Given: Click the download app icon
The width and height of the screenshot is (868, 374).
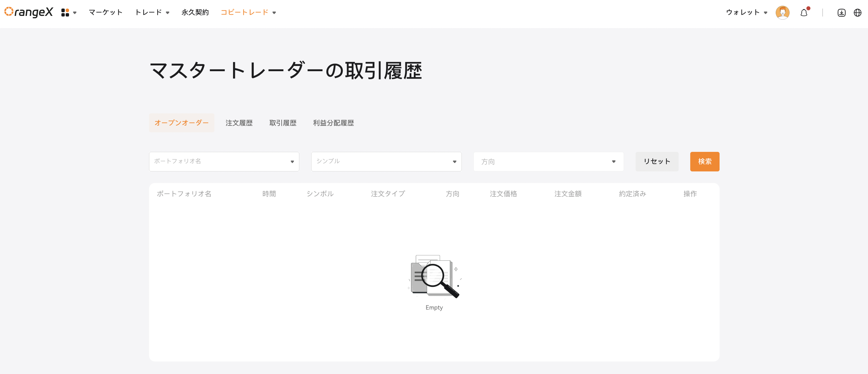Looking at the screenshot, I should tap(841, 13).
